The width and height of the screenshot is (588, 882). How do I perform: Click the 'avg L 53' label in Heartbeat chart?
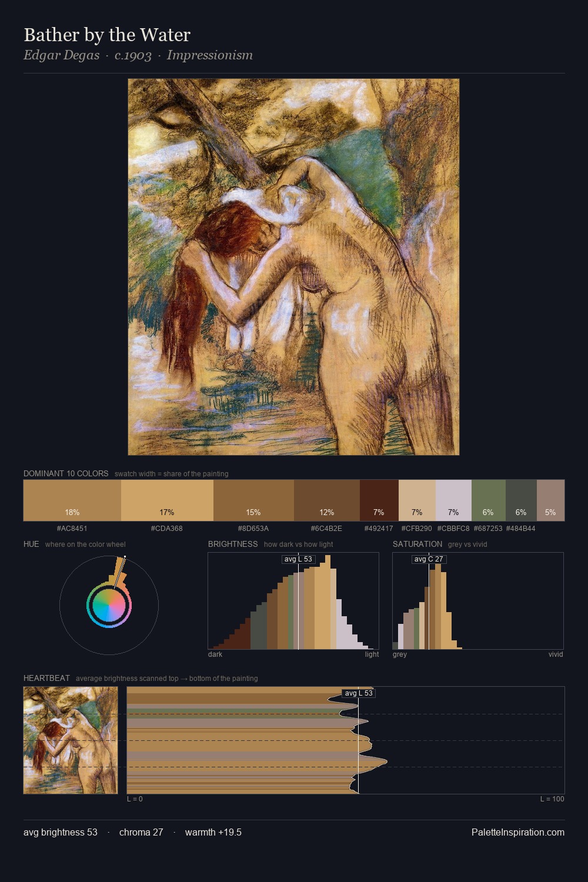[359, 693]
